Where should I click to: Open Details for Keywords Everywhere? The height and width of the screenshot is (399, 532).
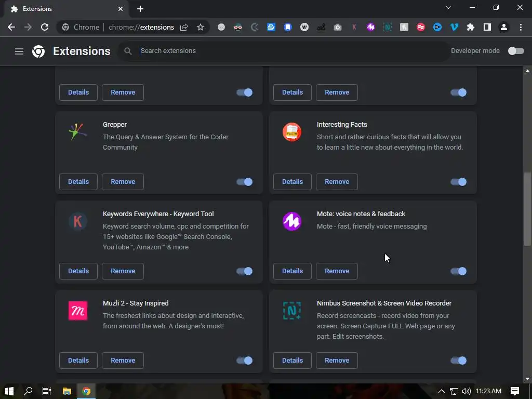78,271
